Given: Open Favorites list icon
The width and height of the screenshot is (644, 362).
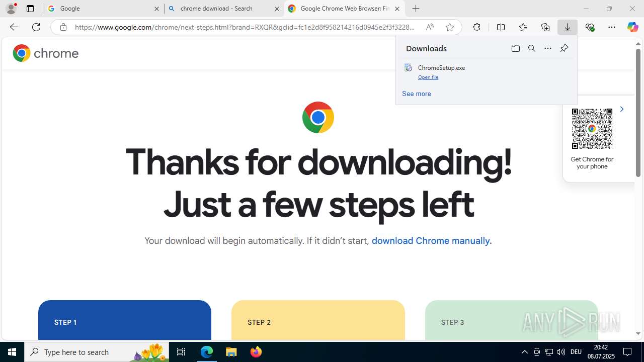Looking at the screenshot, I should (523, 27).
